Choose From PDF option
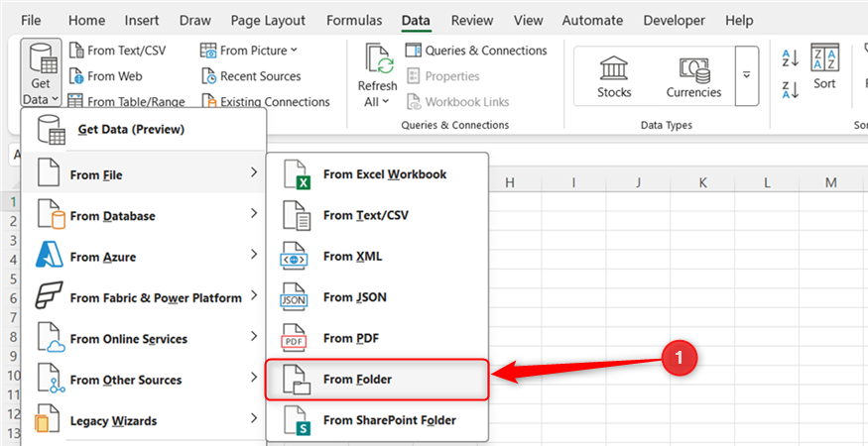This screenshot has width=868, height=446. pyautogui.click(x=378, y=338)
